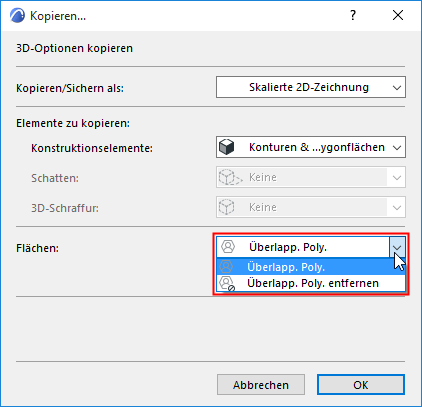
Task: Collapse the Flächen dropdown with its arrow
Action: coord(397,247)
